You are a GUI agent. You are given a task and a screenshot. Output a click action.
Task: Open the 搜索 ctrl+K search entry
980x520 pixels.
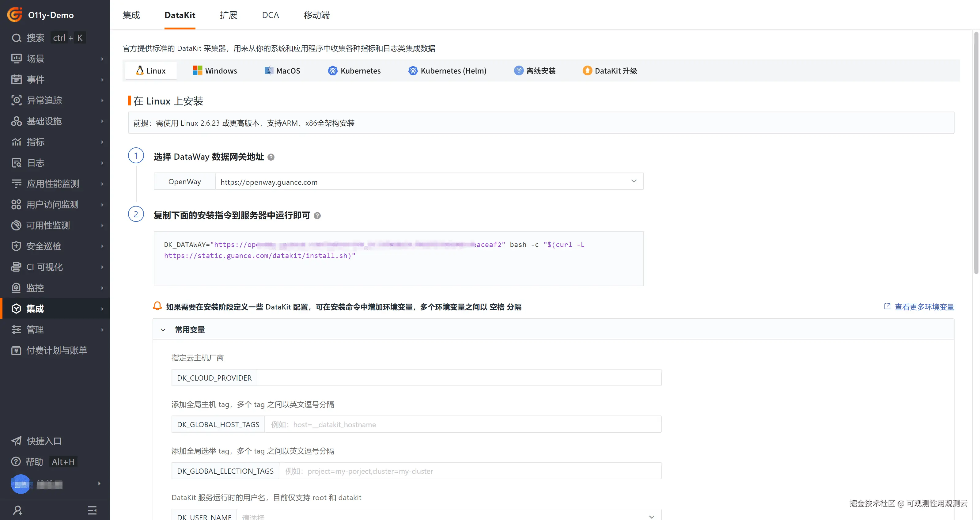tap(55, 38)
